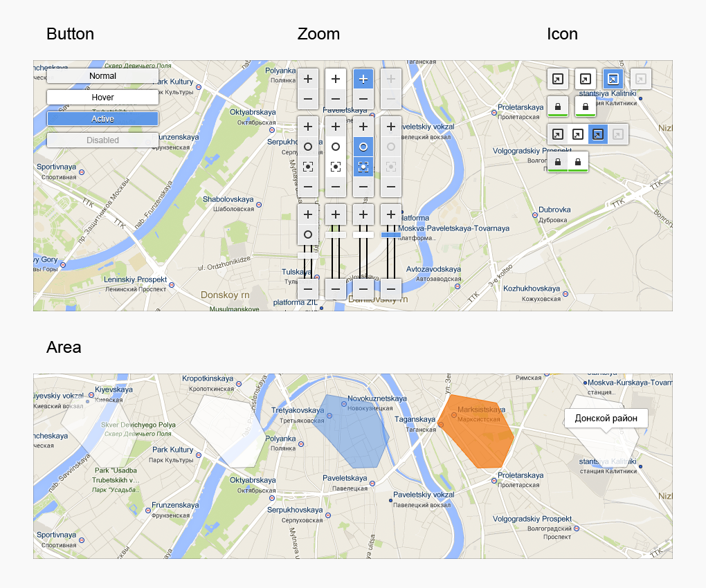Click minus below the blue active plus button
The image size is (706, 588).
click(x=363, y=99)
